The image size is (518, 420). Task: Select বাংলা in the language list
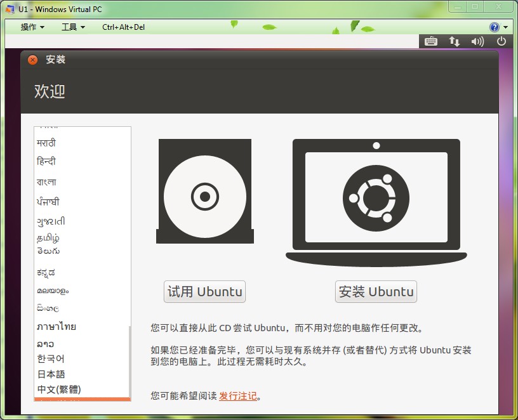tap(81, 182)
